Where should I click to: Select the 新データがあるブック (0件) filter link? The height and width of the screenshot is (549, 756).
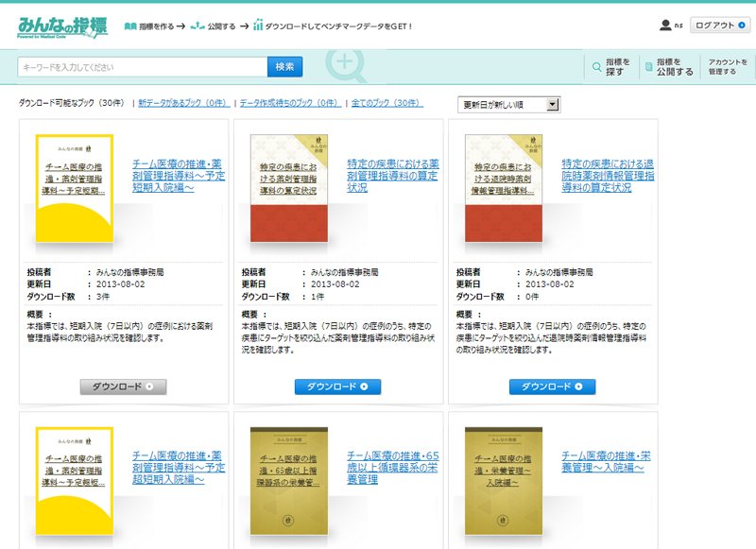183,103
